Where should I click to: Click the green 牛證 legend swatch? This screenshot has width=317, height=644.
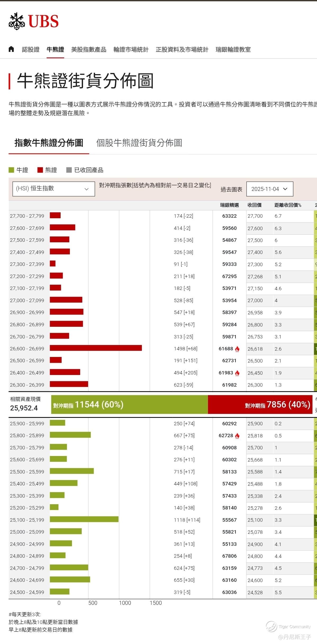click(x=11, y=170)
